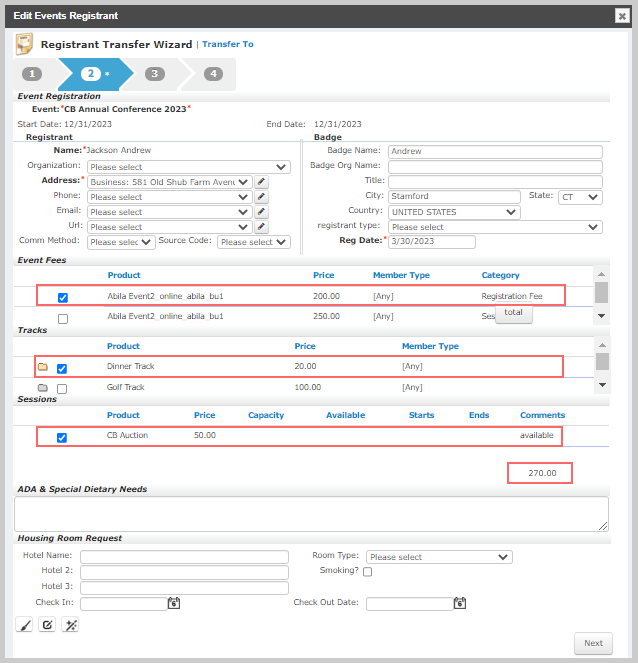
Task: Uncheck the CB Auction session
Action: [62, 438]
